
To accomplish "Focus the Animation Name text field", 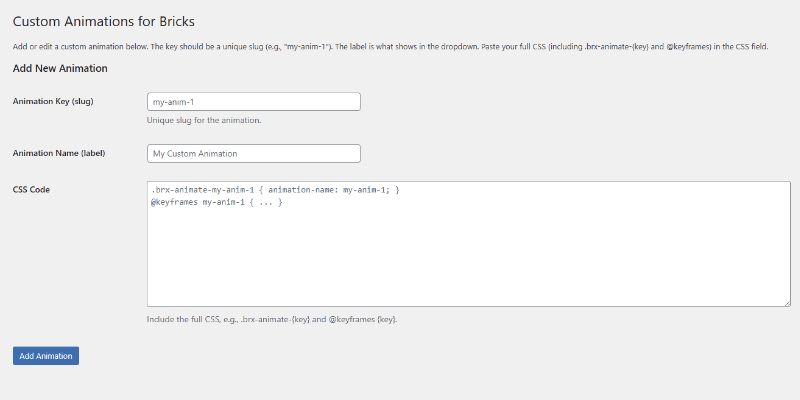I will [253, 153].
